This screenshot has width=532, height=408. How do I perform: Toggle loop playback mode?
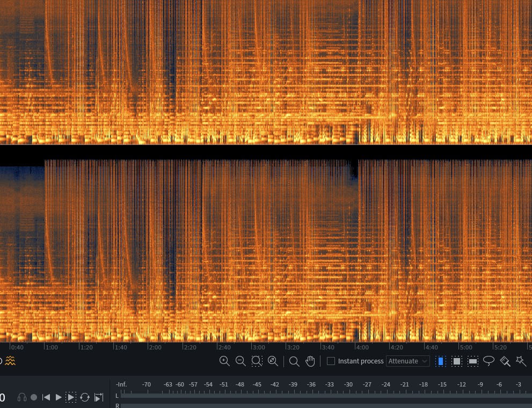[85, 397]
